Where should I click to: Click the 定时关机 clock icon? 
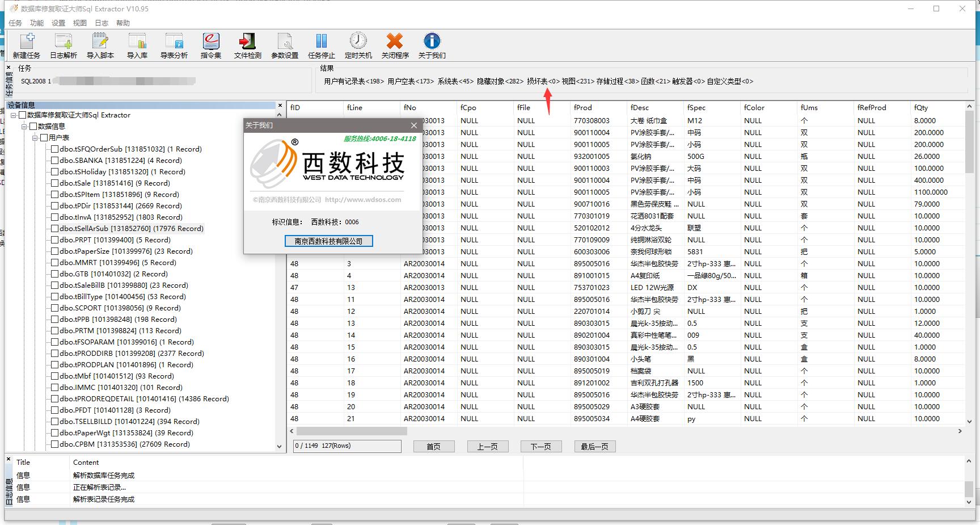click(358, 45)
